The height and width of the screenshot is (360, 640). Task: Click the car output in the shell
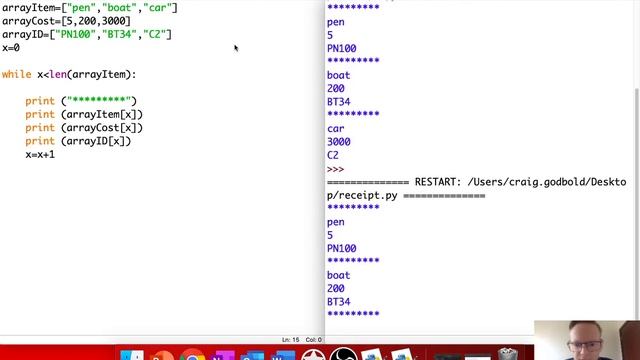336,129
